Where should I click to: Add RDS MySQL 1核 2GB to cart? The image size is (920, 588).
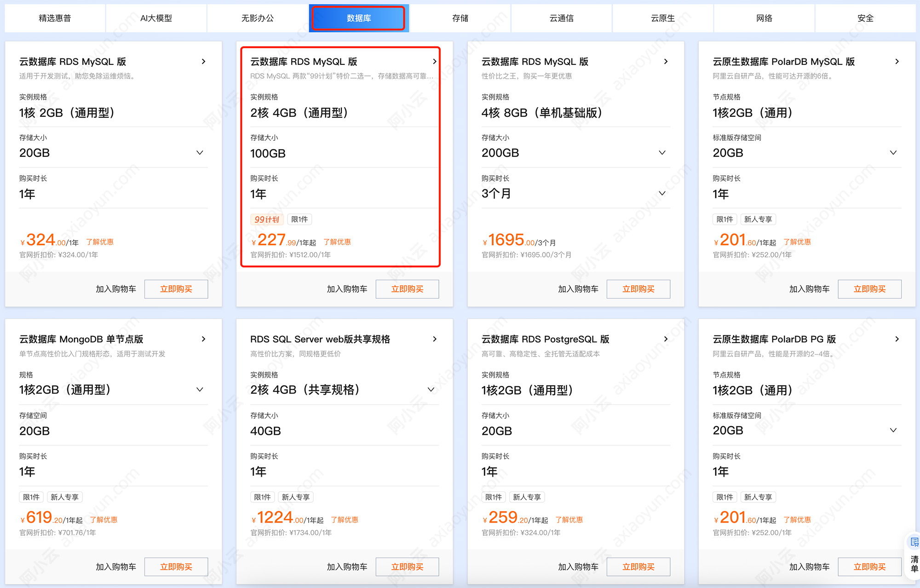[116, 289]
